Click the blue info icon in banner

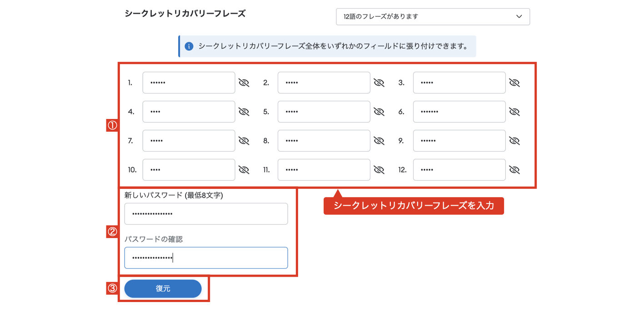coord(189,46)
